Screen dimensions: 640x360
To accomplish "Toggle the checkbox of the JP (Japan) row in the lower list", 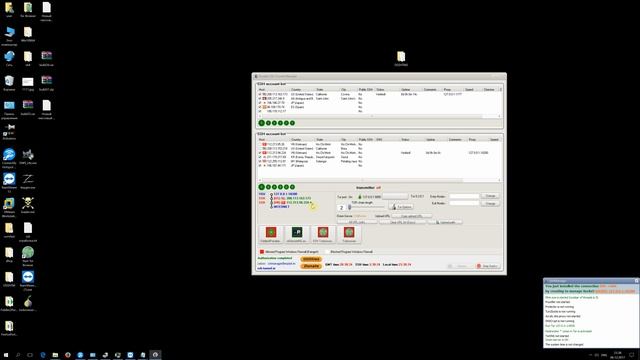I will coord(260,166).
